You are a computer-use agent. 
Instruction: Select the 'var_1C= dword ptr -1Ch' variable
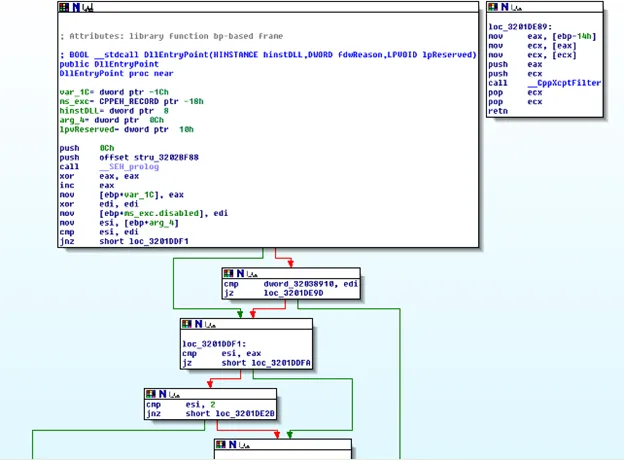[x=114, y=92]
